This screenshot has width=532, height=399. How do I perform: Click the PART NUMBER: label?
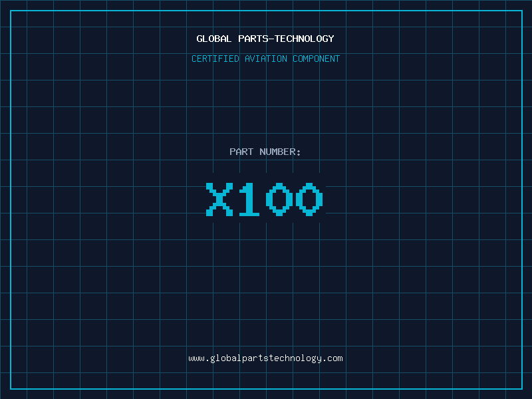(265, 152)
